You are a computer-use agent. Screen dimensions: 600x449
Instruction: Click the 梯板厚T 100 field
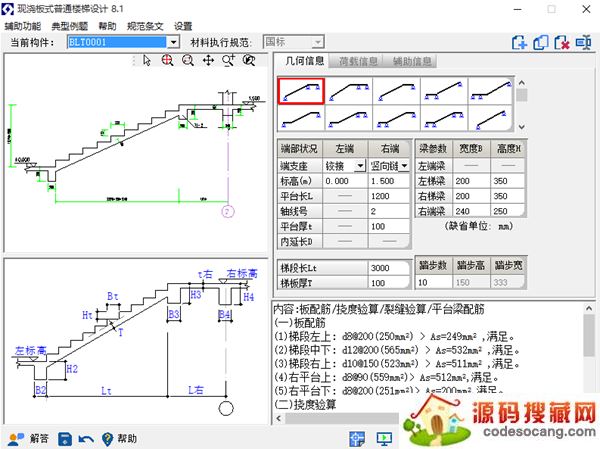(x=389, y=283)
